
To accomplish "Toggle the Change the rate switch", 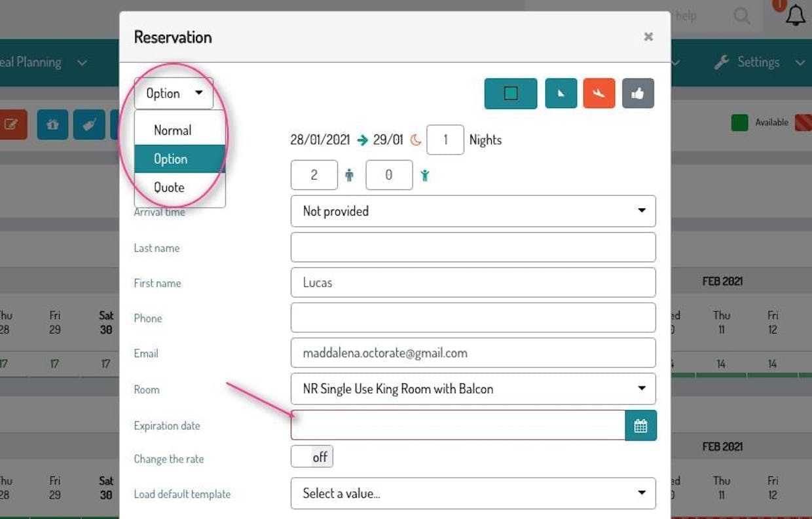I will pyautogui.click(x=312, y=457).
